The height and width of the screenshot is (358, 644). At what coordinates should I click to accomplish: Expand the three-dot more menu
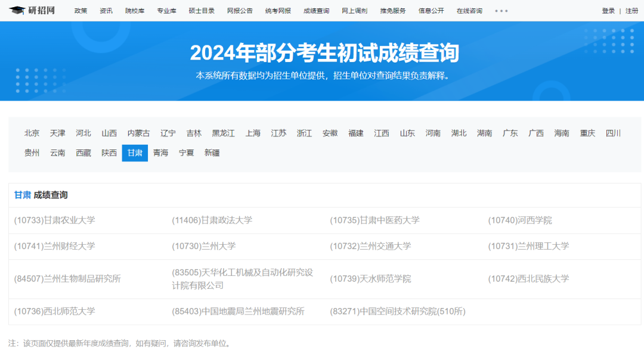point(501,11)
